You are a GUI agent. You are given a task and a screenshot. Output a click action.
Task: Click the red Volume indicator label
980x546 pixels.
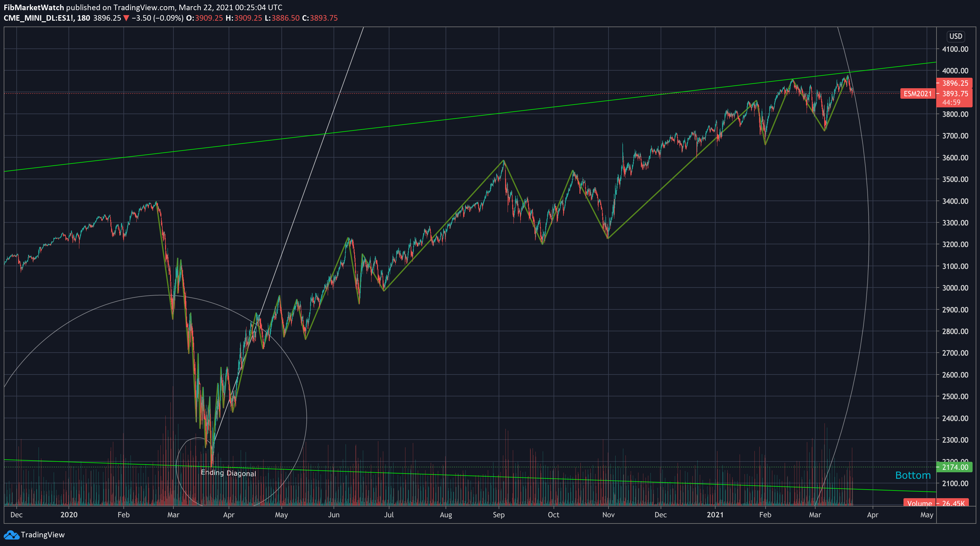(x=920, y=503)
